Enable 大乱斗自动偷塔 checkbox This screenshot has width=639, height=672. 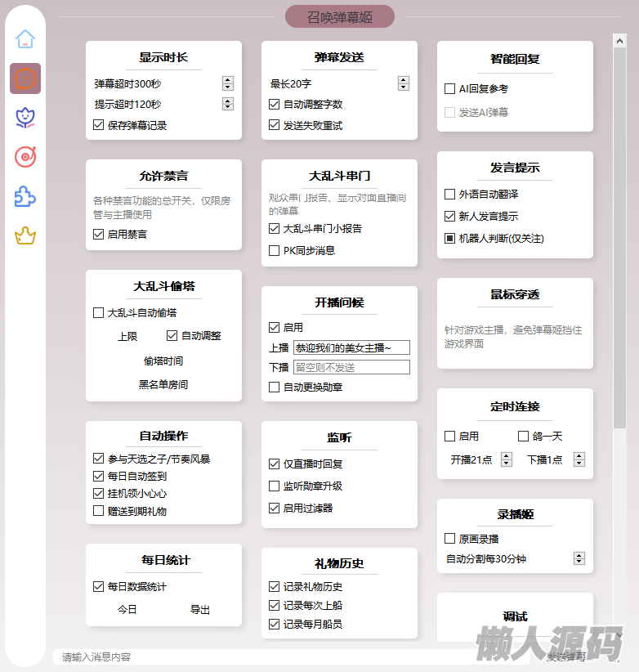tap(99, 313)
